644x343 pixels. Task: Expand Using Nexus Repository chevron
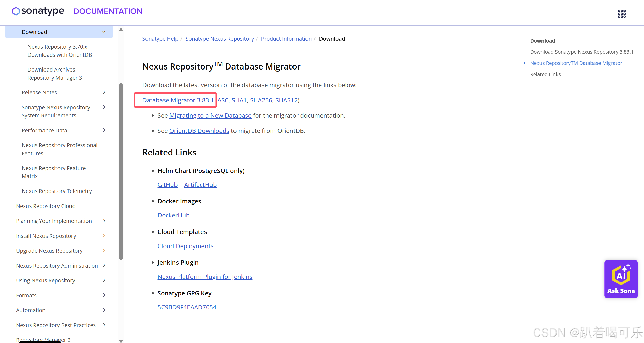pos(104,280)
